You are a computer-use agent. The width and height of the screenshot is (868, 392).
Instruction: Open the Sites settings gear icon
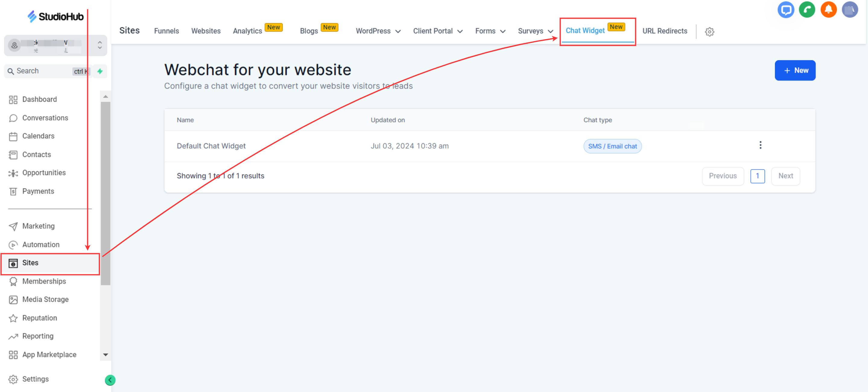point(709,32)
